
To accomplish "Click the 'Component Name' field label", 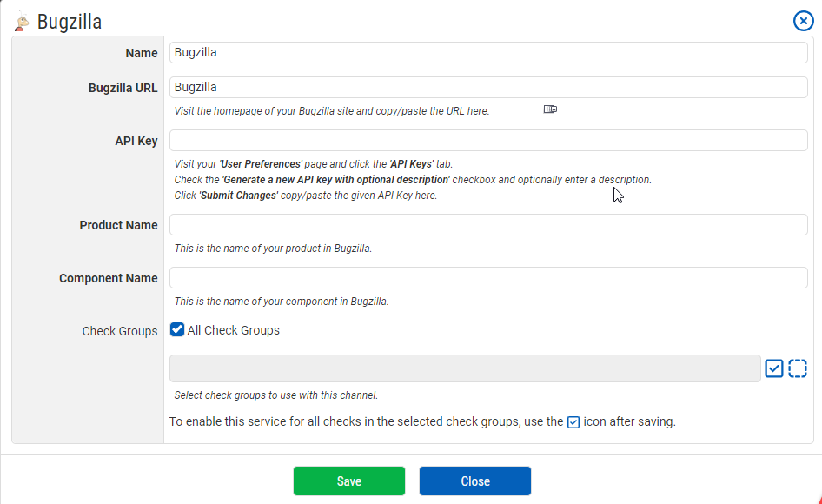I will pyautogui.click(x=109, y=278).
